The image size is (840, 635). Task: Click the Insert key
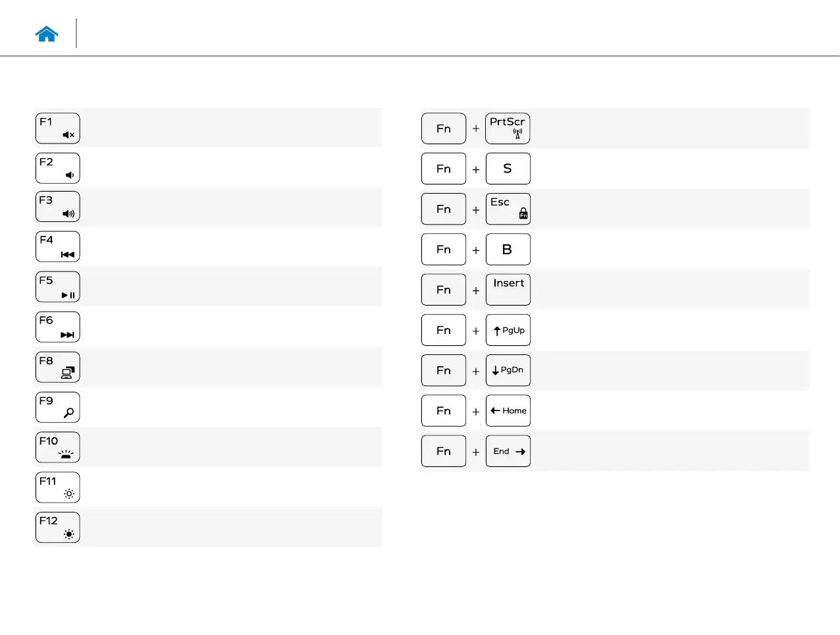[508, 290]
